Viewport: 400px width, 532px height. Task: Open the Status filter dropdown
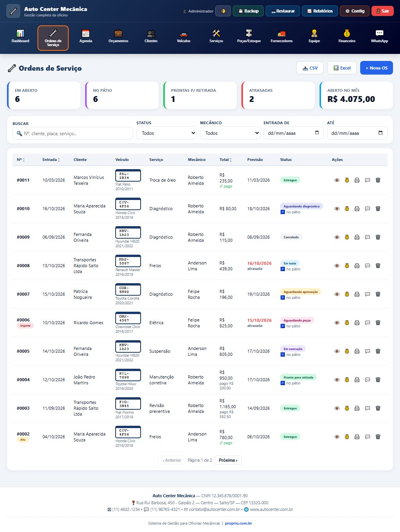coord(166,133)
